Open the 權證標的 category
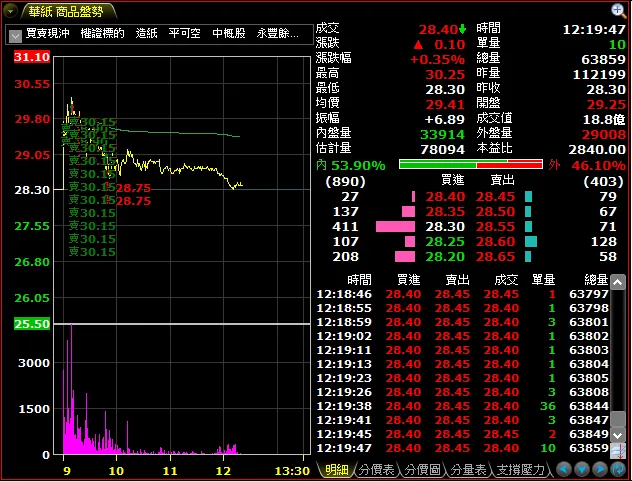The height and width of the screenshot is (482, 632). (x=102, y=33)
